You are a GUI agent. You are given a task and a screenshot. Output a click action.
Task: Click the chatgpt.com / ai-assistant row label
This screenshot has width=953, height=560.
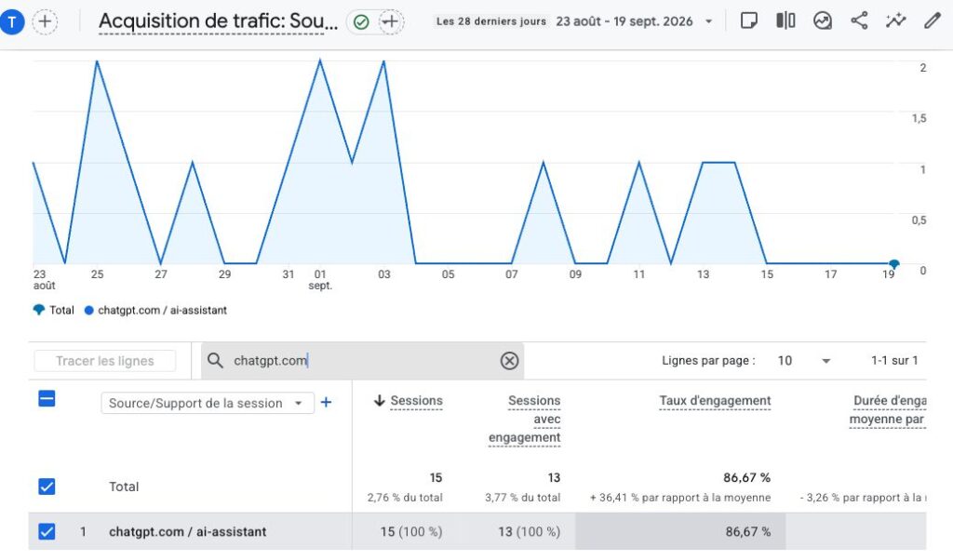tap(187, 532)
